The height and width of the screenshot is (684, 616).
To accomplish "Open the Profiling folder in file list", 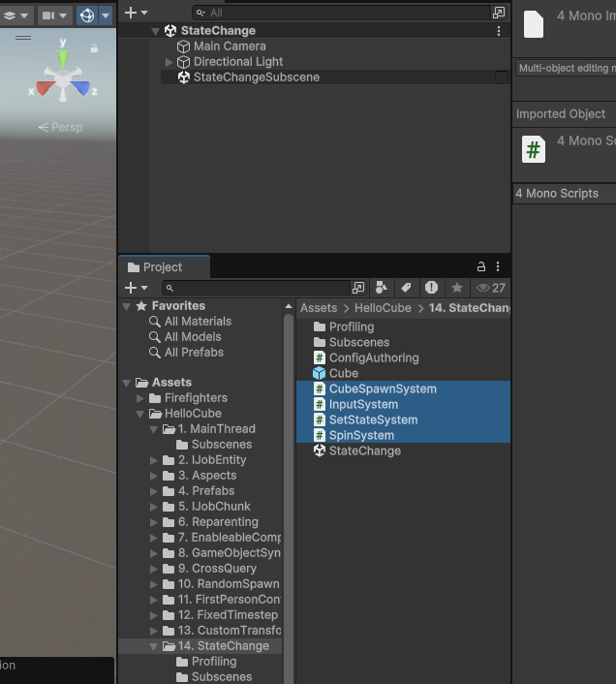I will coord(344,327).
